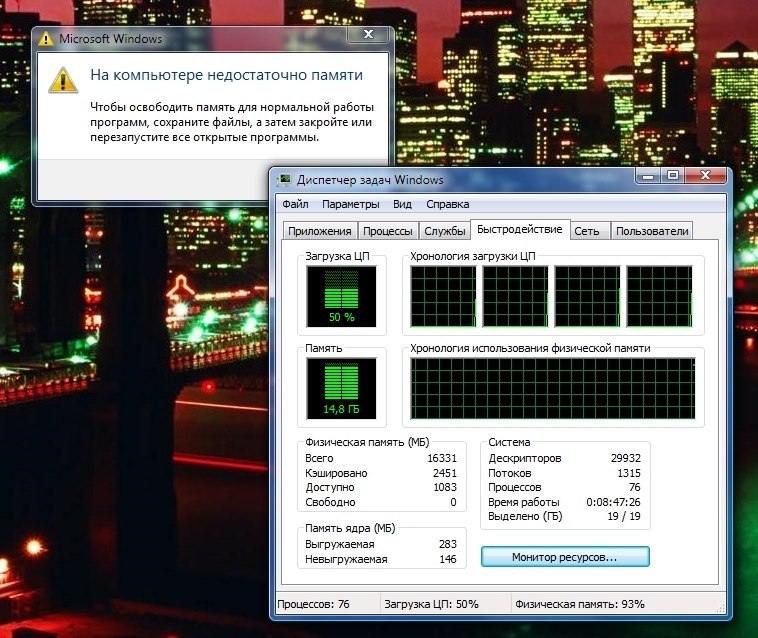Click the Кэшировано value 2451
Image resolution: width=758 pixels, height=638 pixels.
[x=445, y=473]
